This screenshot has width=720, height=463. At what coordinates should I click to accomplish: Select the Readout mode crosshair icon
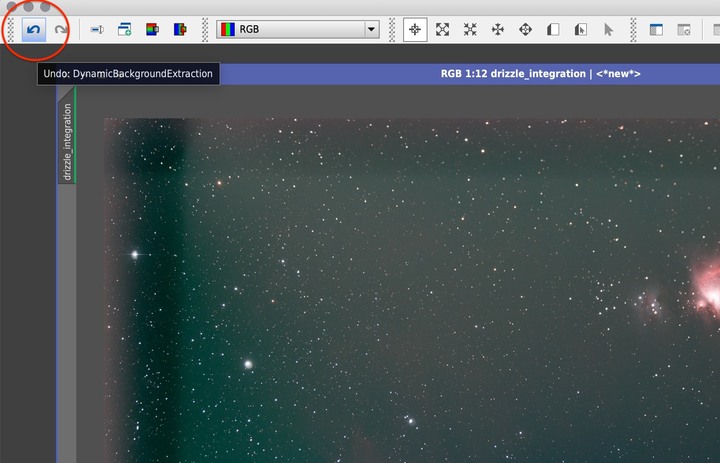[415, 30]
